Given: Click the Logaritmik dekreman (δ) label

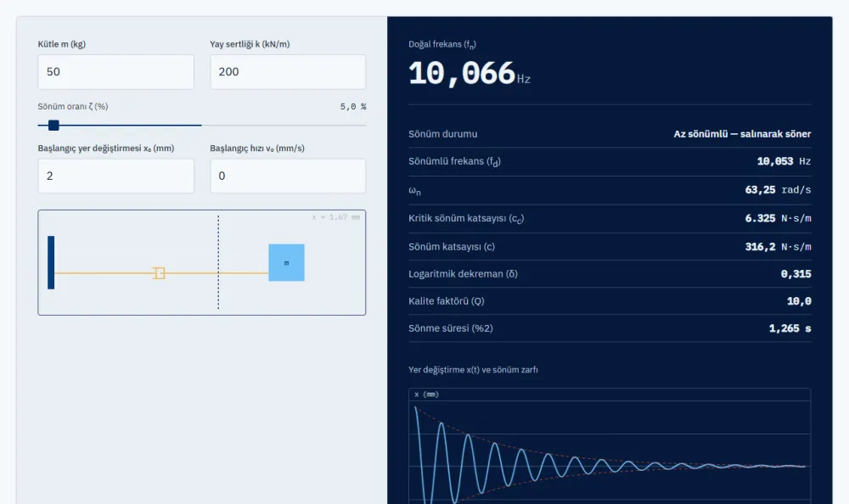Looking at the screenshot, I should point(463,274).
